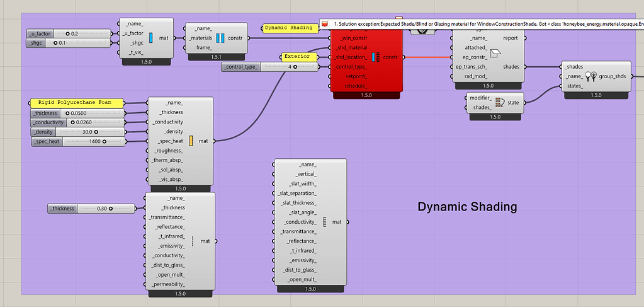Image resolution: width=644 pixels, height=307 pixels.
Task: Click the _density slider value 30.0
Action: coord(86,132)
